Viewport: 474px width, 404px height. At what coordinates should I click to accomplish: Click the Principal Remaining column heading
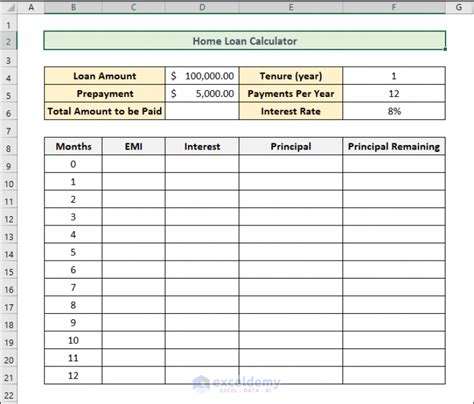pos(394,146)
